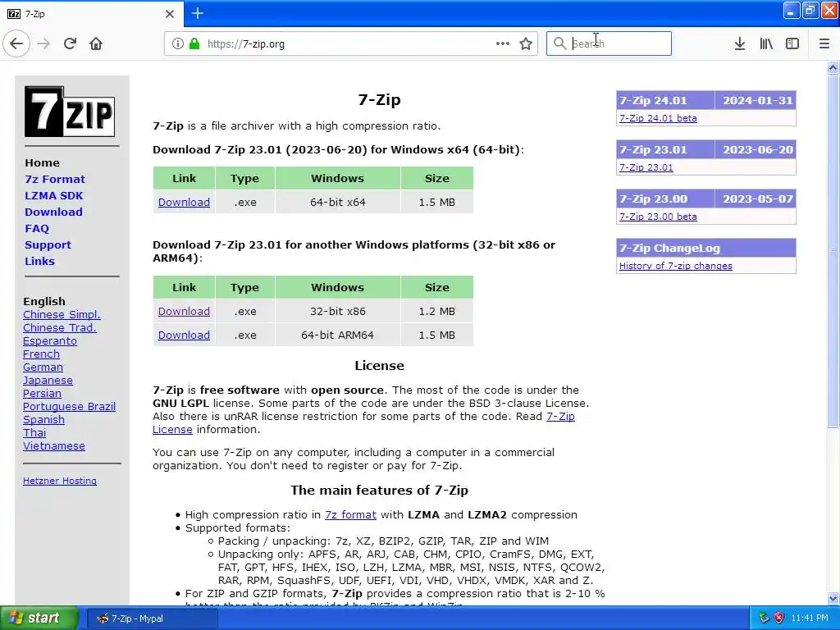Open the Links sidebar page
Viewport: 840px width, 630px height.
[39, 262]
